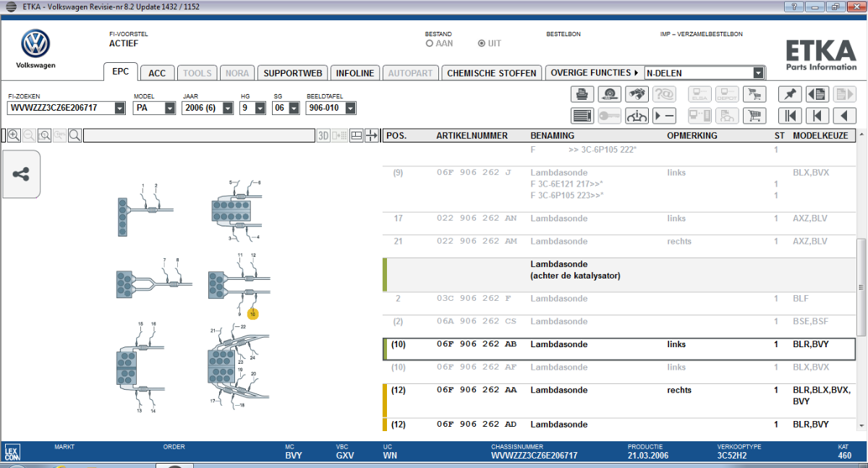Click the LexCom logo in status bar
This screenshot has height=468, width=868.
point(11,454)
